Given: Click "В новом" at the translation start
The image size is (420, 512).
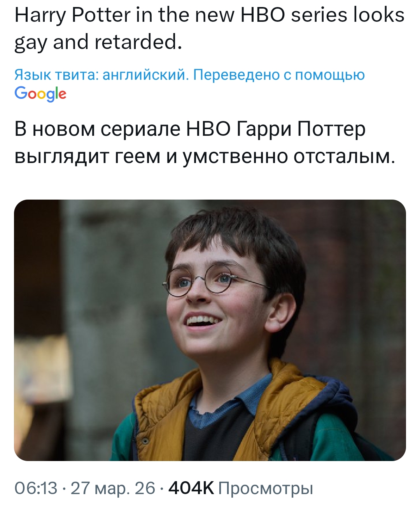Looking at the screenshot, I should 55,130.
